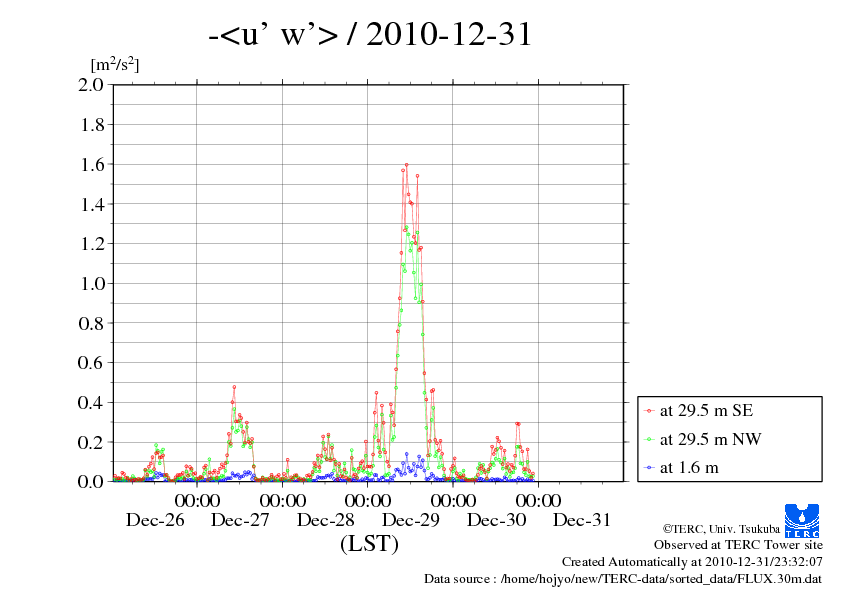Click the blue legend marker for 1.6 m
Screen dimensions: 842x595
coord(649,468)
